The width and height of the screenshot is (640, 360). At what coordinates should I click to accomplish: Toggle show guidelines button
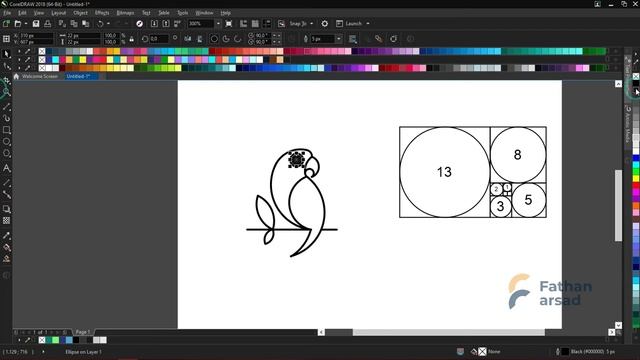coord(267,24)
